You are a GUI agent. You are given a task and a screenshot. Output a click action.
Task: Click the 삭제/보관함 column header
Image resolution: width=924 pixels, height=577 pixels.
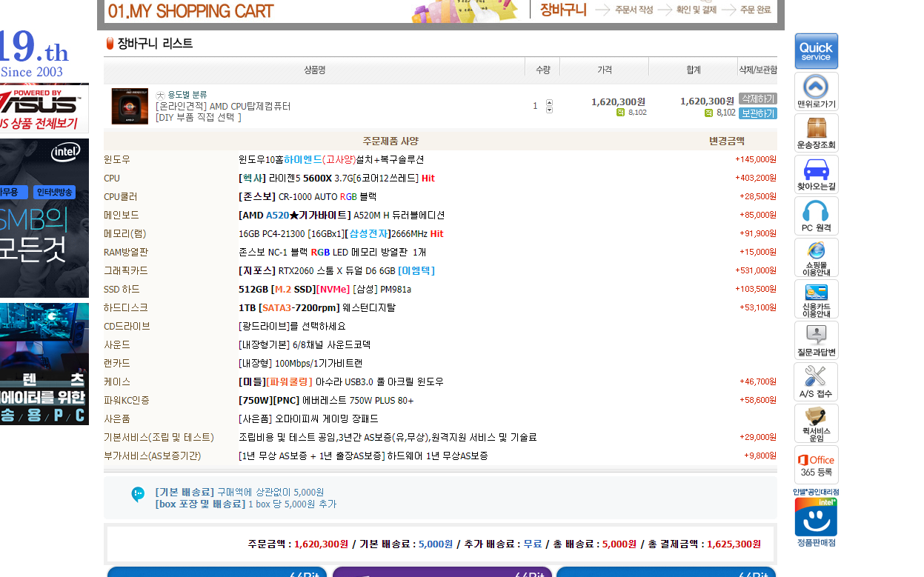tap(757, 70)
